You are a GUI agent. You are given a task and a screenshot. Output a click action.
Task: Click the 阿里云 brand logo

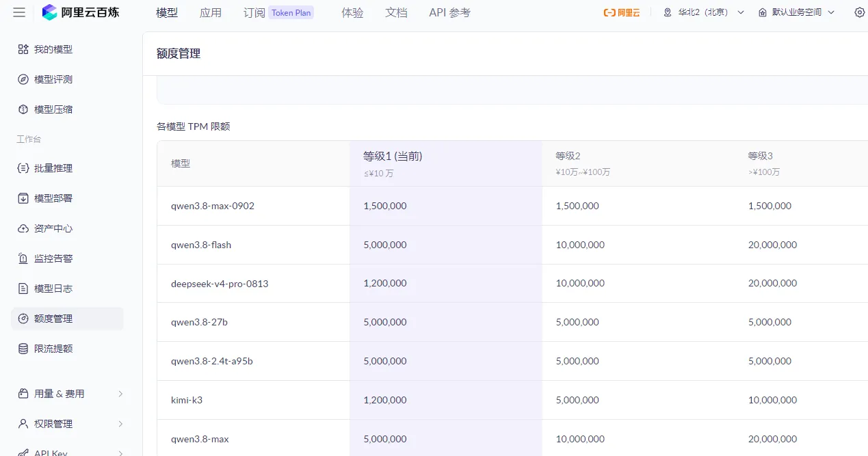pyautogui.click(x=621, y=12)
